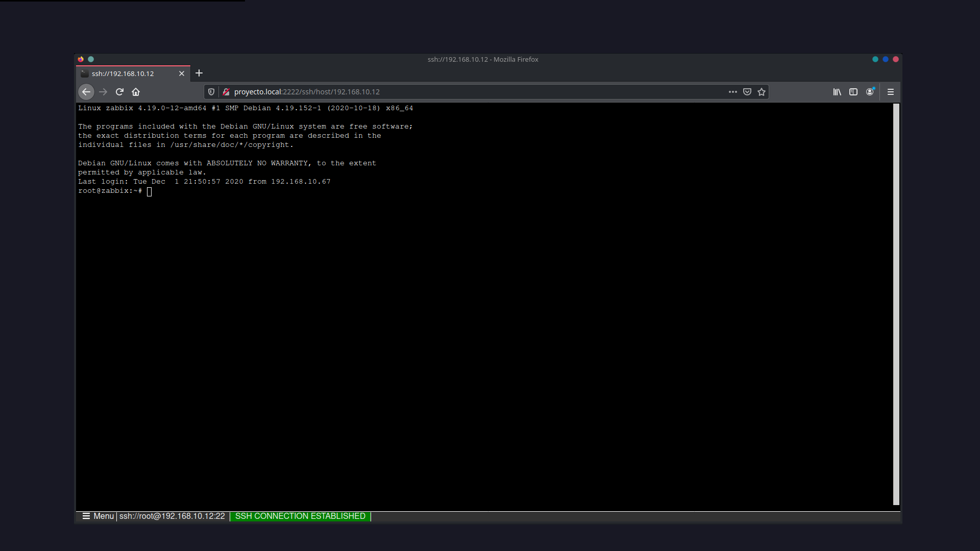Screen dimensions: 980x551
Task: Open the page actions ellipsis menu
Action: (732, 92)
